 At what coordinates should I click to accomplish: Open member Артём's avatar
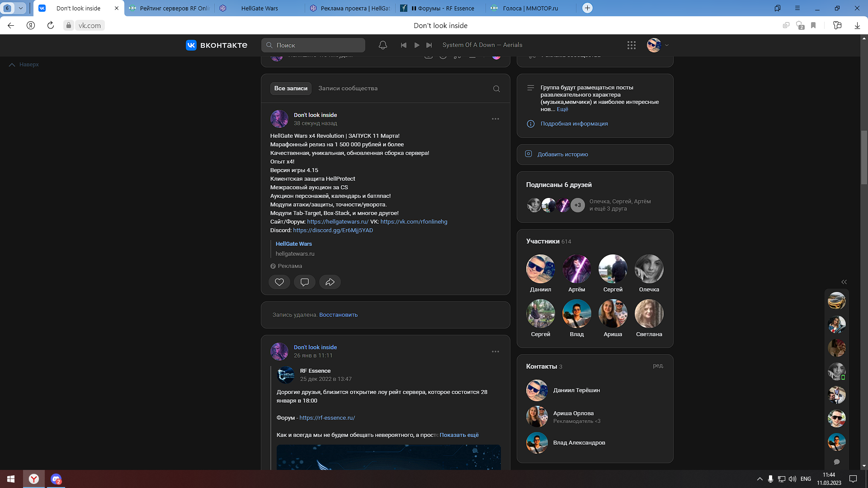tap(577, 269)
